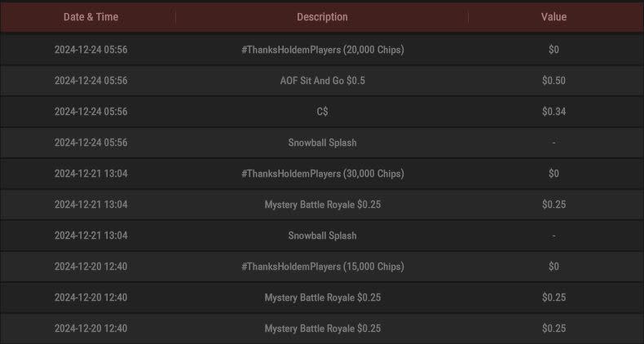Screen dimensions: 644x344
Task: Select the Snowball Splash entry from 2024-12-21
Action: point(322,236)
